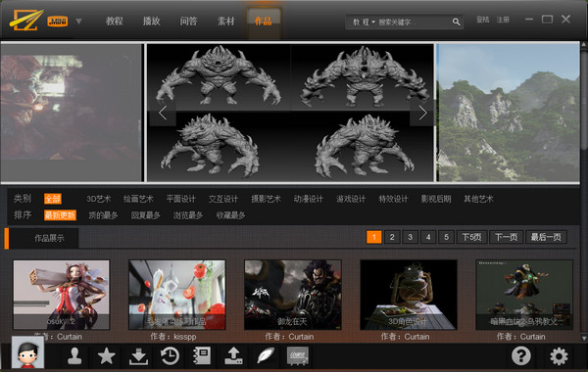Click the mountain landscape banner image

[x=508, y=113]
